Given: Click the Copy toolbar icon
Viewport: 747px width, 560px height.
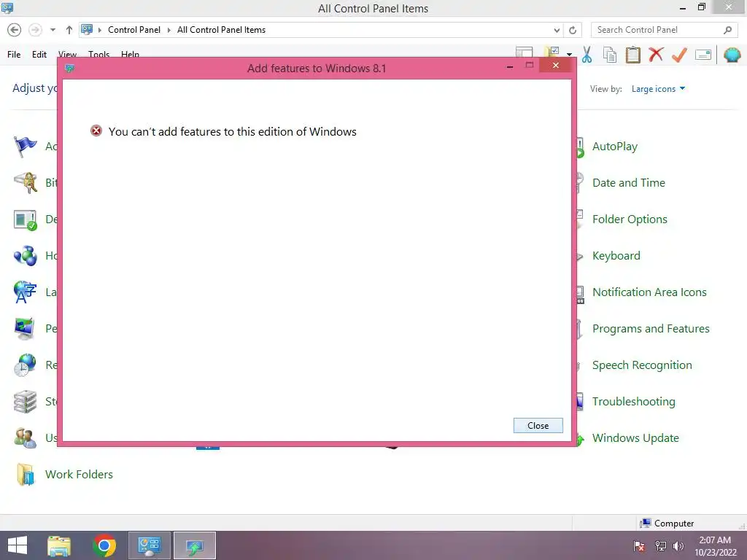Looking at the screenshot, I should [x=610, y=55].
